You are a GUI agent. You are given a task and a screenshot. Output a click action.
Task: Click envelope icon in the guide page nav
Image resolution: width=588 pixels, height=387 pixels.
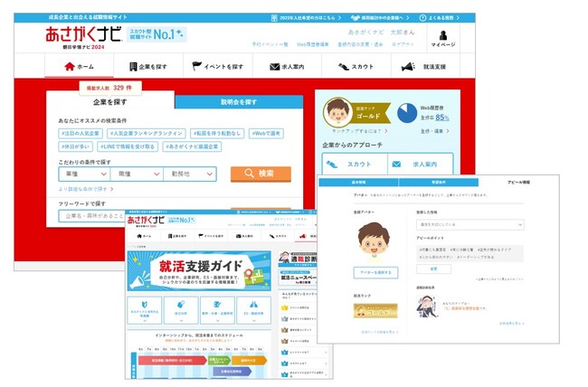pos(239,236)
